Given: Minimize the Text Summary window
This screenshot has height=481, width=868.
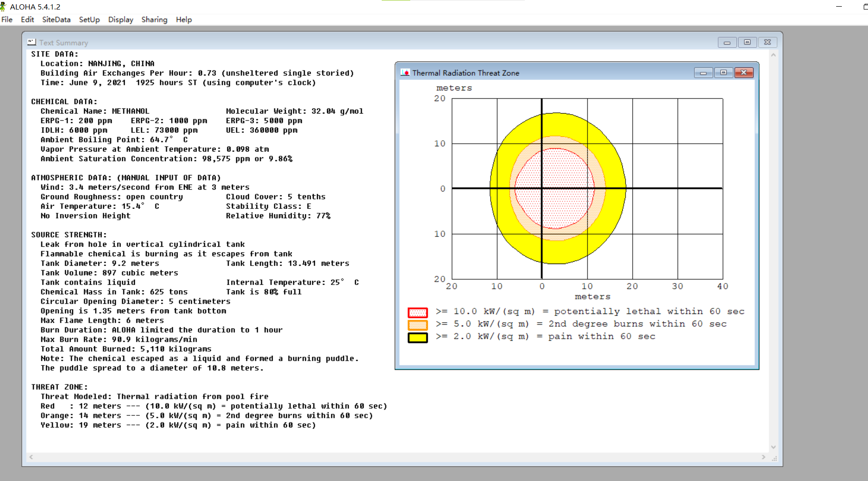Looking at the screenshot, I should coord(727,42).
